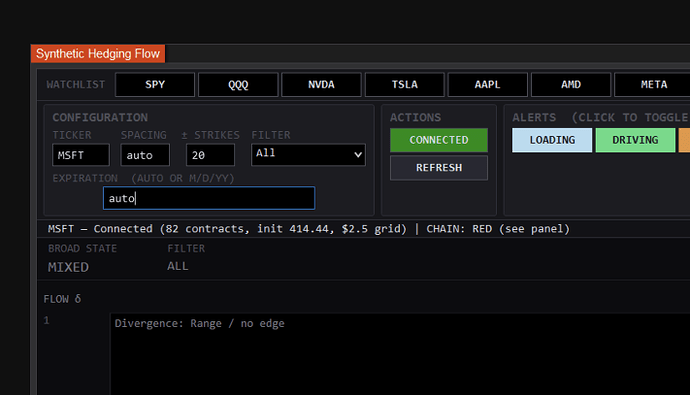
Task: Load SPY from the watchlist
Action: coord(155,84)
